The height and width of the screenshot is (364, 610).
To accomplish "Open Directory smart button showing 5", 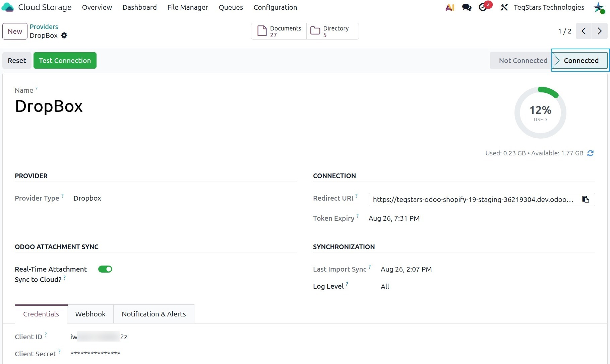I will (x=332, y=31).
